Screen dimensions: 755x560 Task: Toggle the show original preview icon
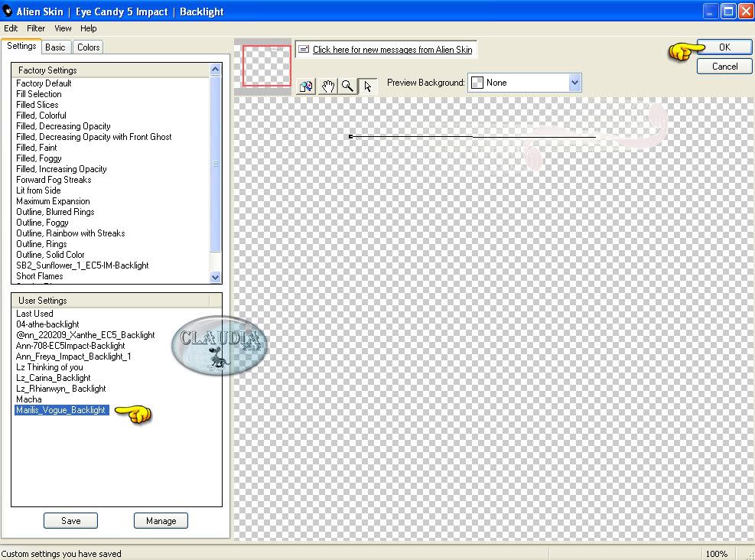coord(306,86)
